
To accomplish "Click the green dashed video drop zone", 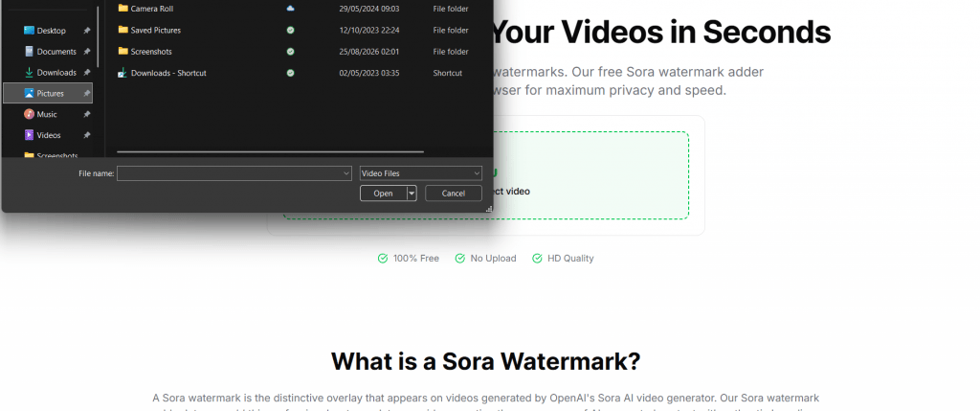I will click(590, 175).
